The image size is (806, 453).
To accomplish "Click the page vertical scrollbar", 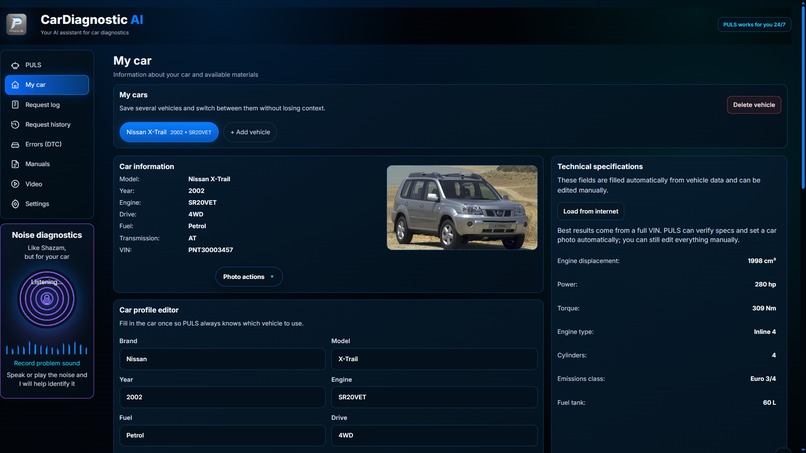I will pos(803,95).
